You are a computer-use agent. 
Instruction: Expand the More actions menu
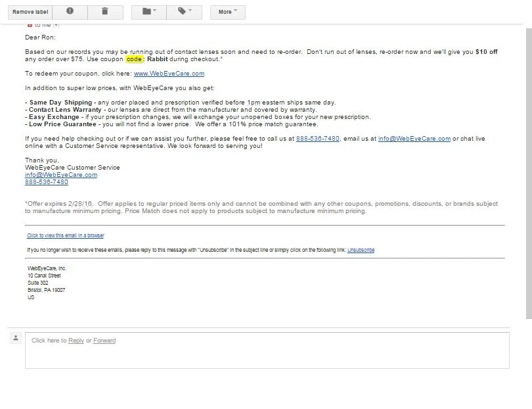click(228, 12)
